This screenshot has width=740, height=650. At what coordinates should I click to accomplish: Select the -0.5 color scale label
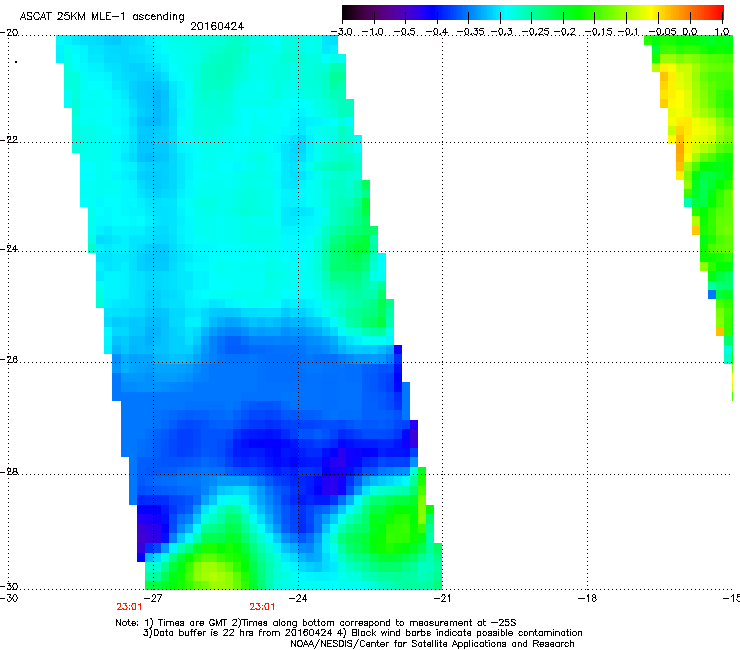click(x=405, y=32)
